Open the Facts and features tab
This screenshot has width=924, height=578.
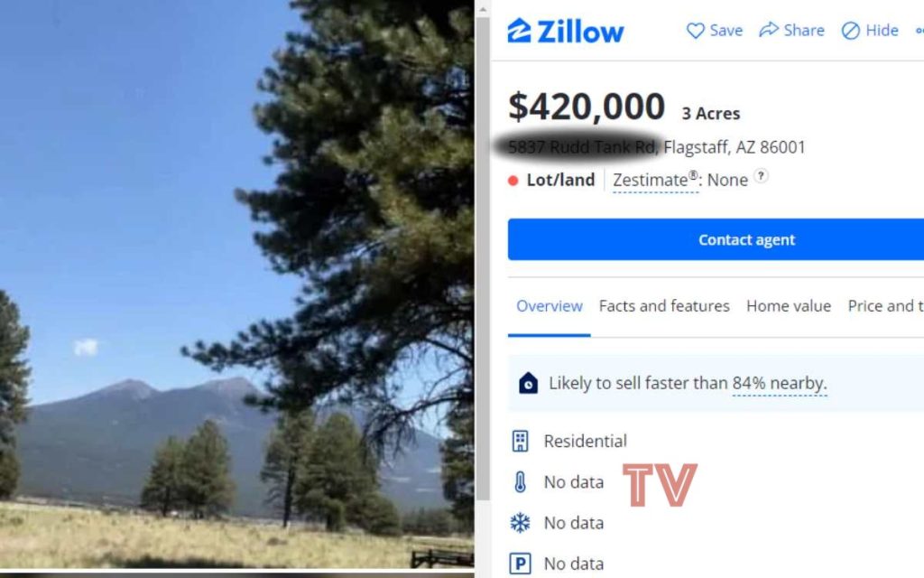coord(664,306)
